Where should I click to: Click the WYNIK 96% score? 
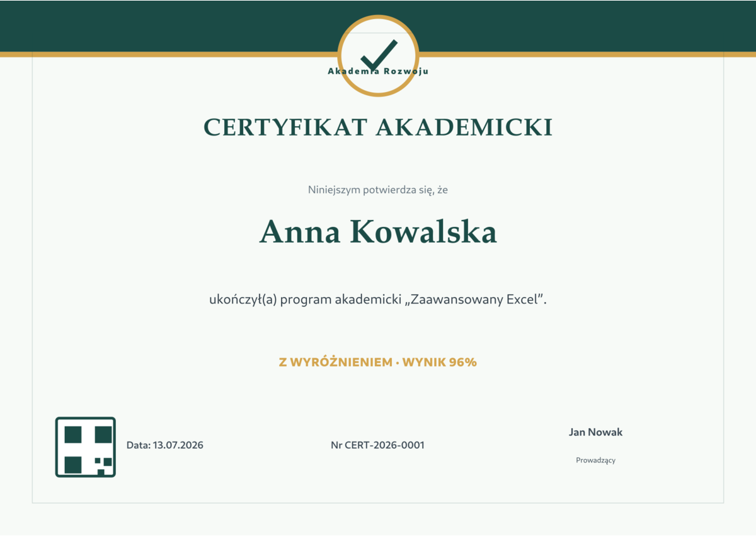tap(439, 362)
